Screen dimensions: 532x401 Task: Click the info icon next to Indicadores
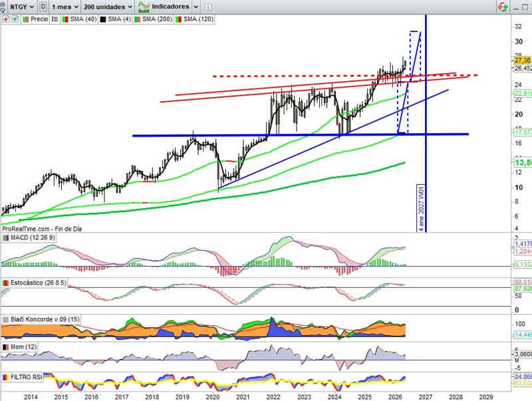[x=208, y=7]
